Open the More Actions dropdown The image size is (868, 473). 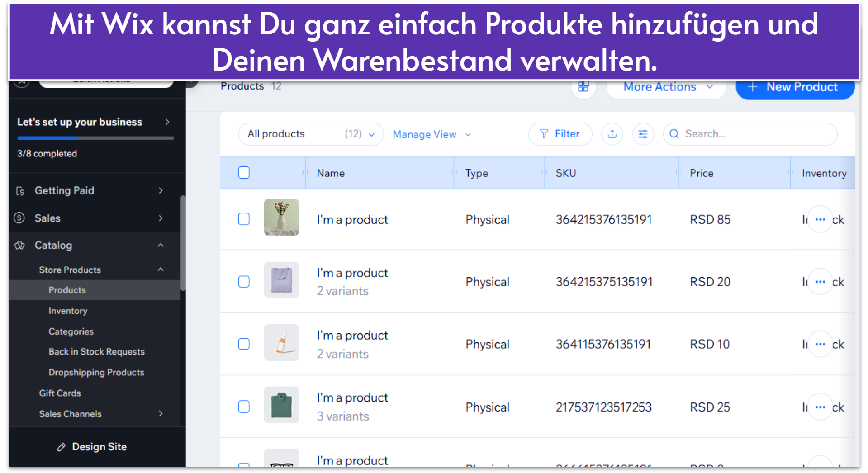(x=665, y=87)
